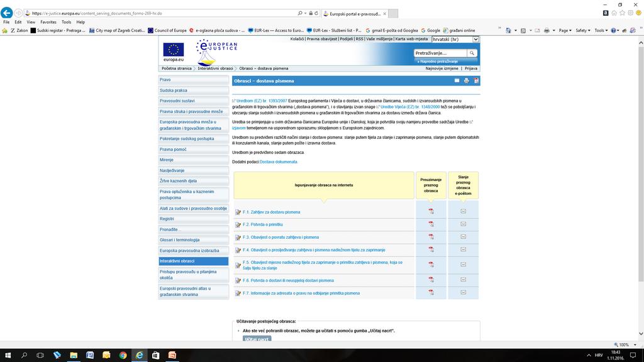Download blank PDF of form F.1
644x362 pixels.
[x=431, y=211]
